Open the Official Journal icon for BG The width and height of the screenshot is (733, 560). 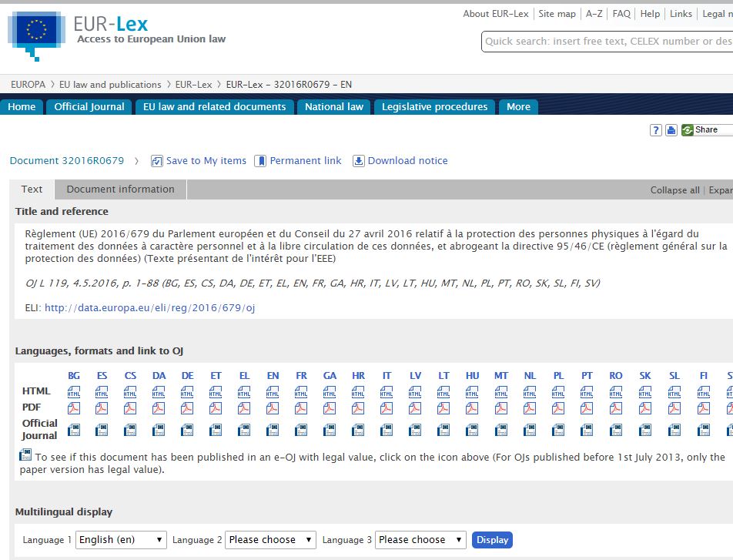coord(74,430)
